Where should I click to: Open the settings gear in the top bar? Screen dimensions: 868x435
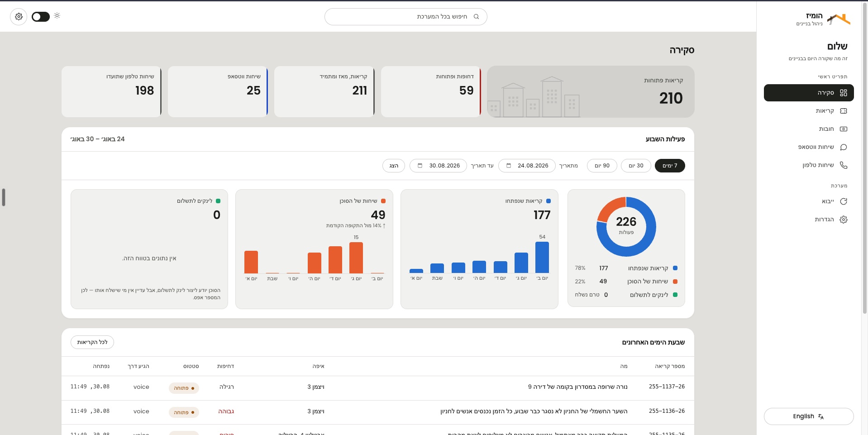click(19, 17)
